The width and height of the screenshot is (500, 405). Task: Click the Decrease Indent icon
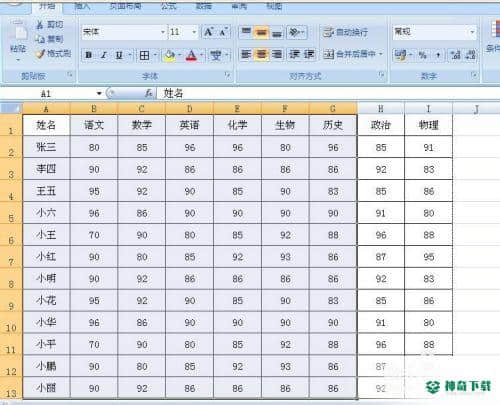click(x=294, y=54)
